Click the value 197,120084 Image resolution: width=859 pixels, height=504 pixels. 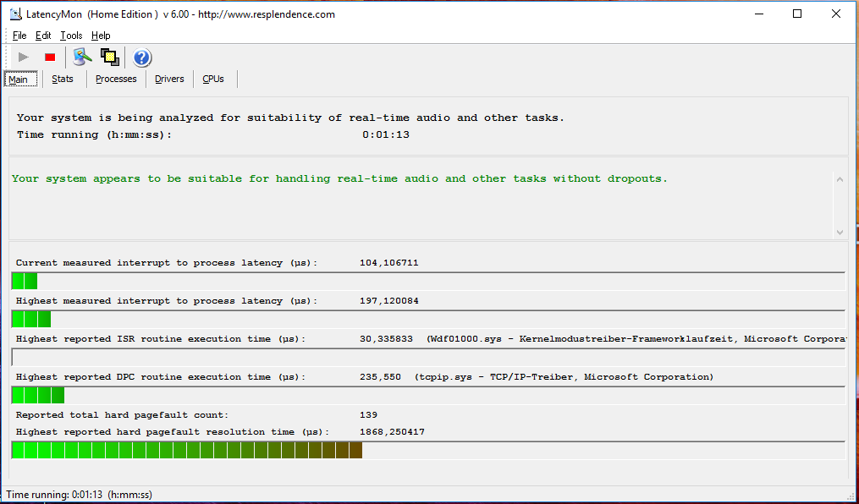point(389,301)
